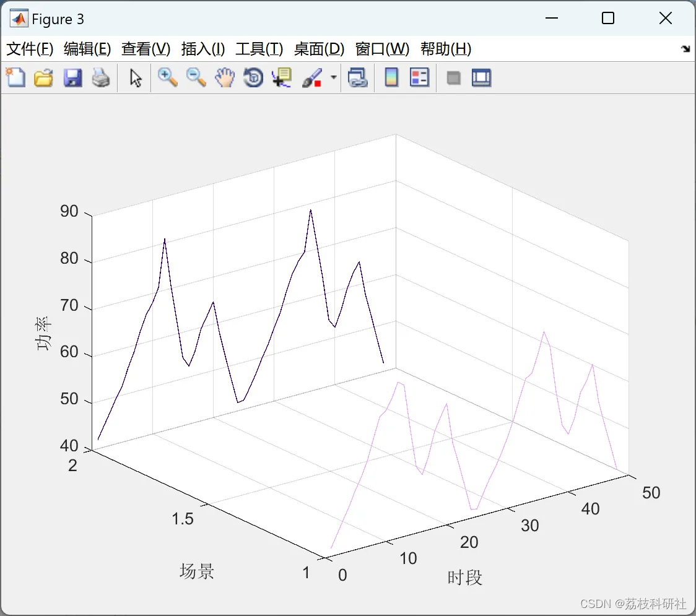696x616 pixels.
Task: Open the 查看(V) menu
Action: (146, 49)
